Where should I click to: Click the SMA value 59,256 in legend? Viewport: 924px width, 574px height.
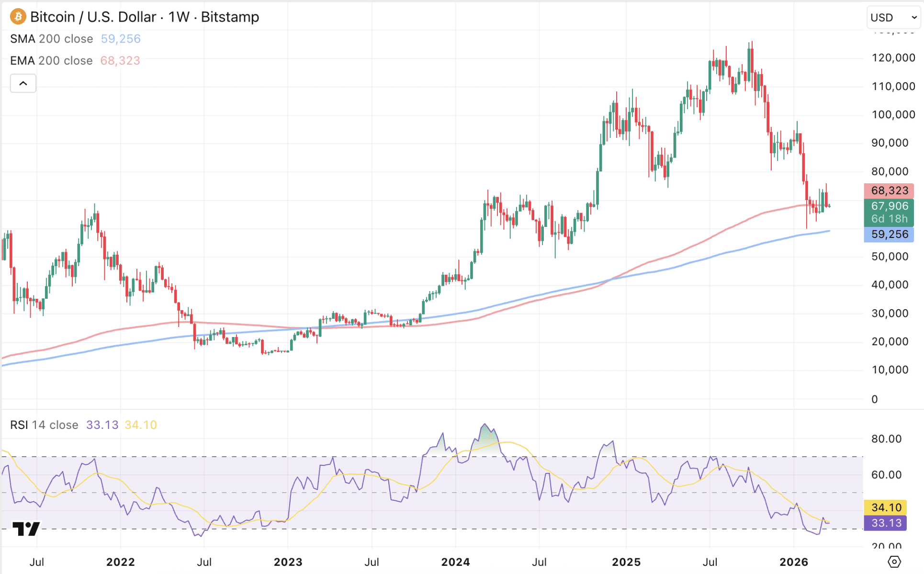121,39
